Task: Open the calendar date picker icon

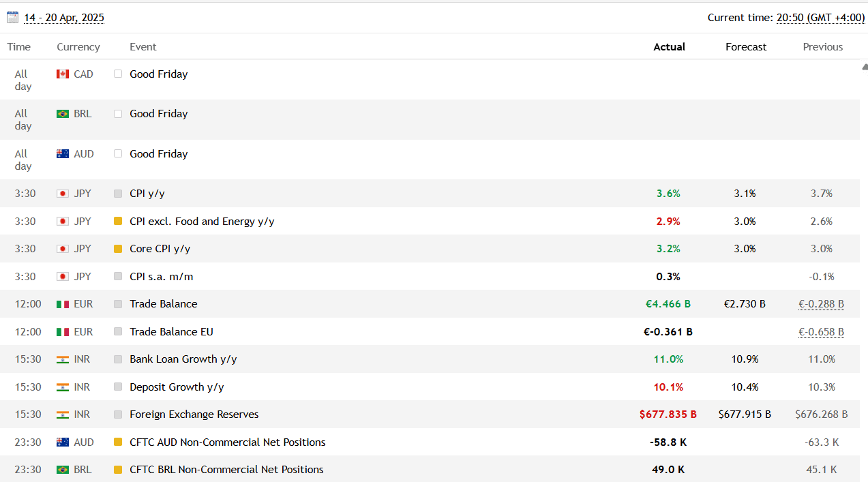Action: pyautogui.click(x=12, y=16)
